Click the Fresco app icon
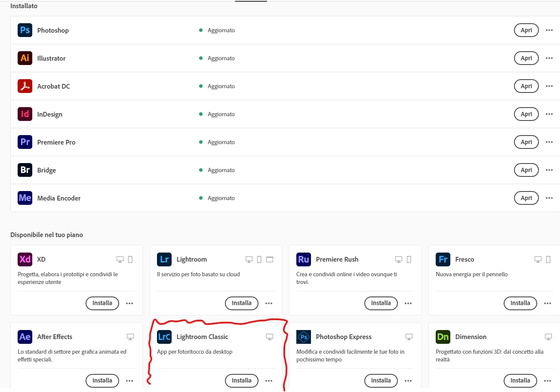The image size is (560, 392). pyautogui.click(x=443, y=259)
